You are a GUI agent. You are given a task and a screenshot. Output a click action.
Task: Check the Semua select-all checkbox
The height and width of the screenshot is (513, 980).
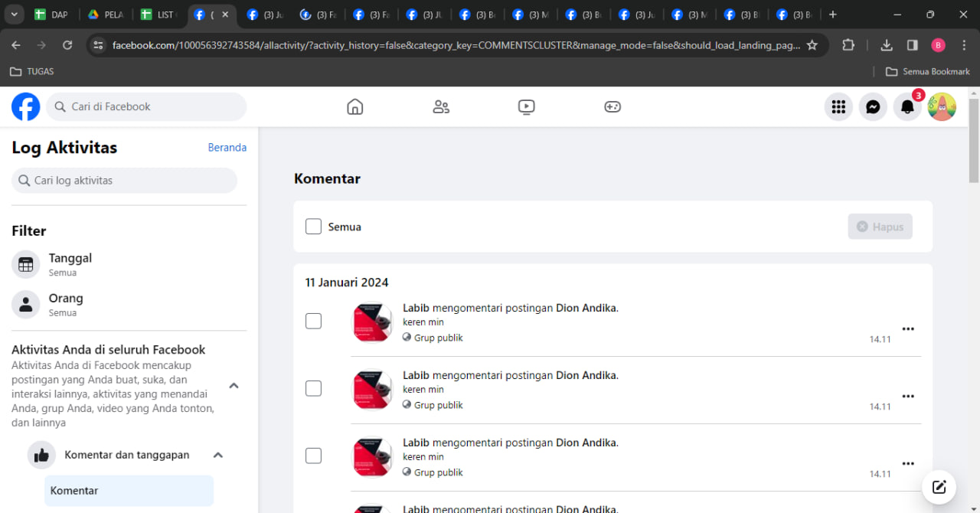313,227
